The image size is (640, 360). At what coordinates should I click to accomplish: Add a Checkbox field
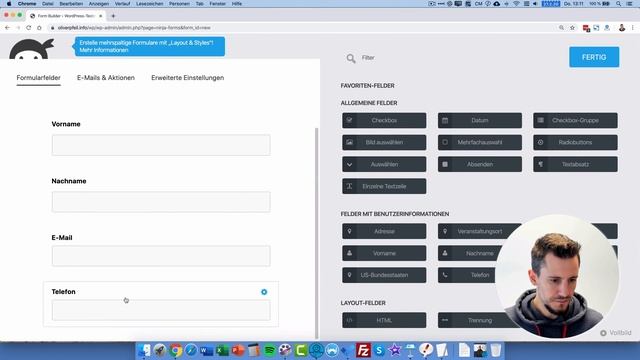click(384, 120)
